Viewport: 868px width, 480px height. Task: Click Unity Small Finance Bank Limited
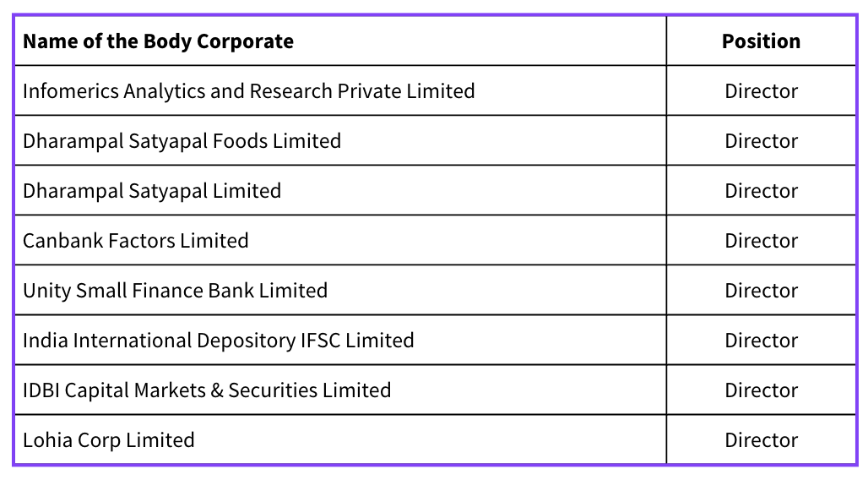(175, 291)
